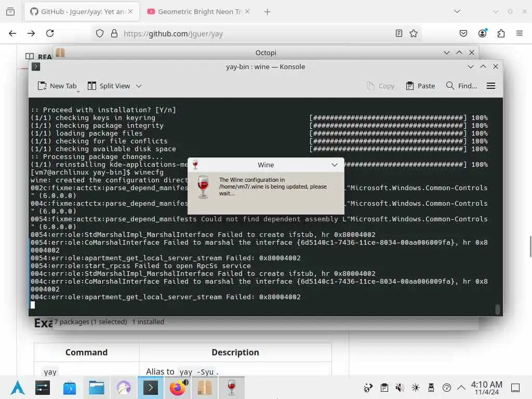Screen dimensions: 532x399
Task: Click the site security padlock icon
Action: (114, 33)
